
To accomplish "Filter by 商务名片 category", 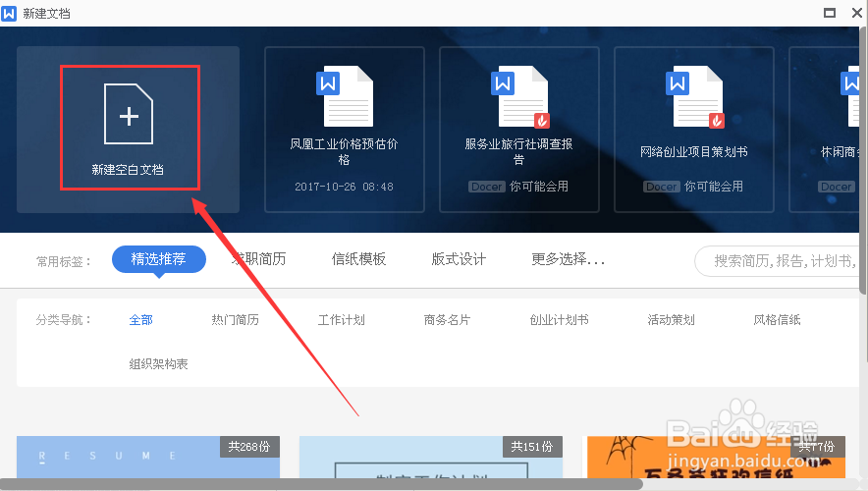I will coord(447,320).
